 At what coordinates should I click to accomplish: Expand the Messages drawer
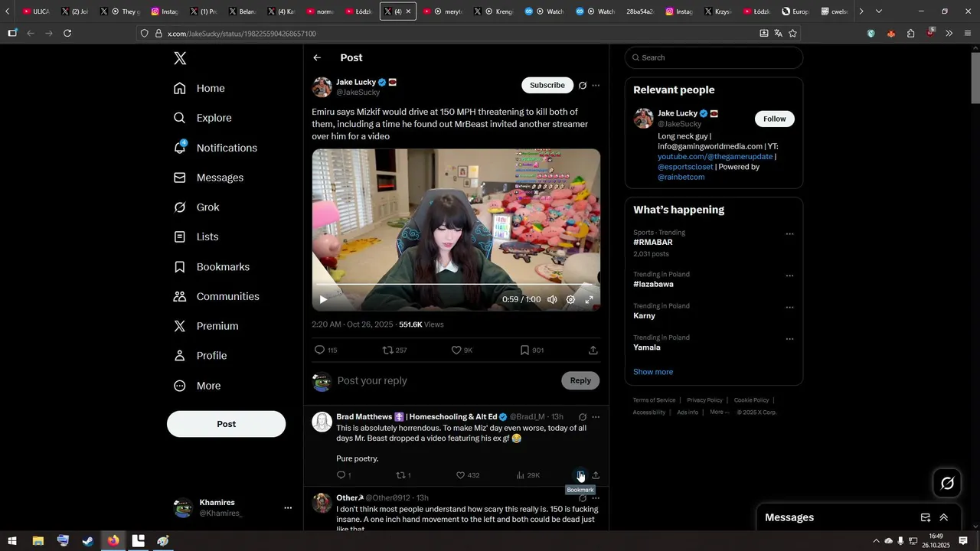click(944, 517)
